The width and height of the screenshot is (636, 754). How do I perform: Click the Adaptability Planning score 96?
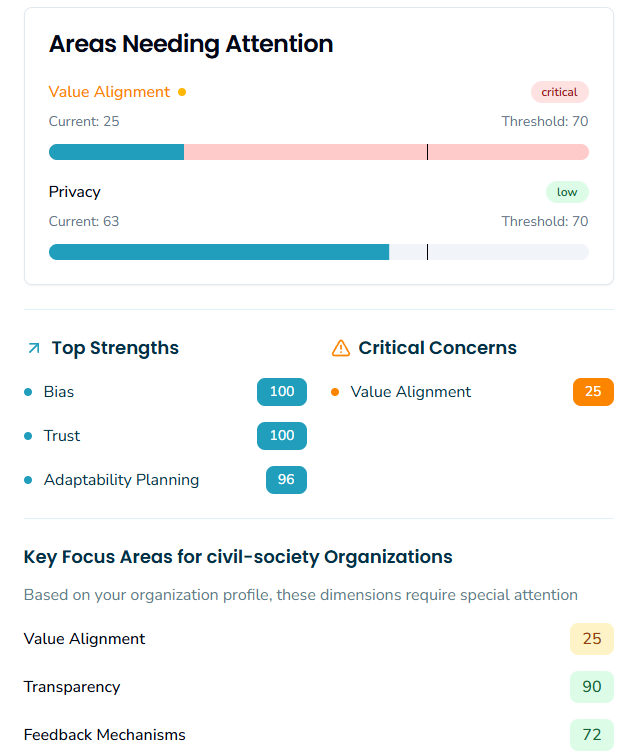286,480
